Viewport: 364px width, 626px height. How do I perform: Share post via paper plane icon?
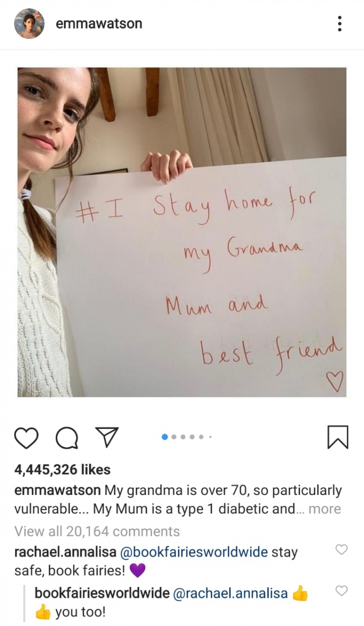pos(107,437)
